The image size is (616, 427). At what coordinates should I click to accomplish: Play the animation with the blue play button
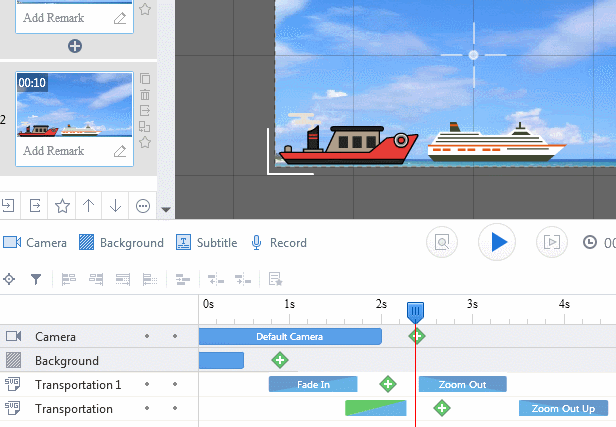point(497,242)
